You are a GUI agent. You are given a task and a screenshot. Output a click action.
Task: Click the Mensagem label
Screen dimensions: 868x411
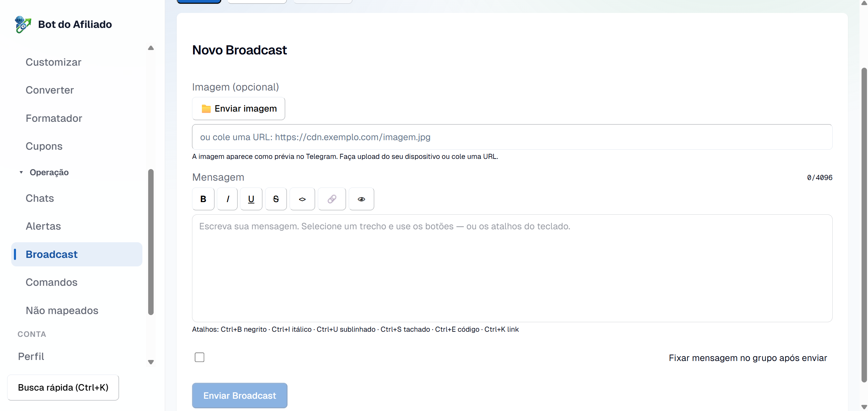coord(218,177)
